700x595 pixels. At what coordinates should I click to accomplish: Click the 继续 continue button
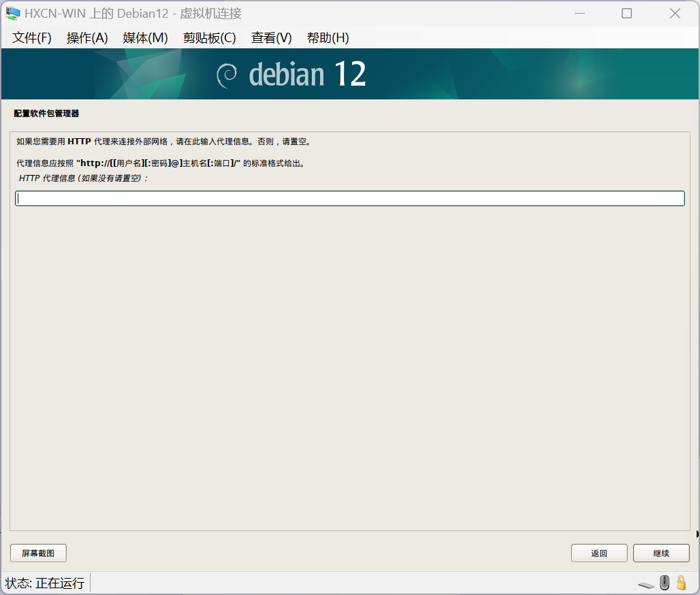coord(661,553)
